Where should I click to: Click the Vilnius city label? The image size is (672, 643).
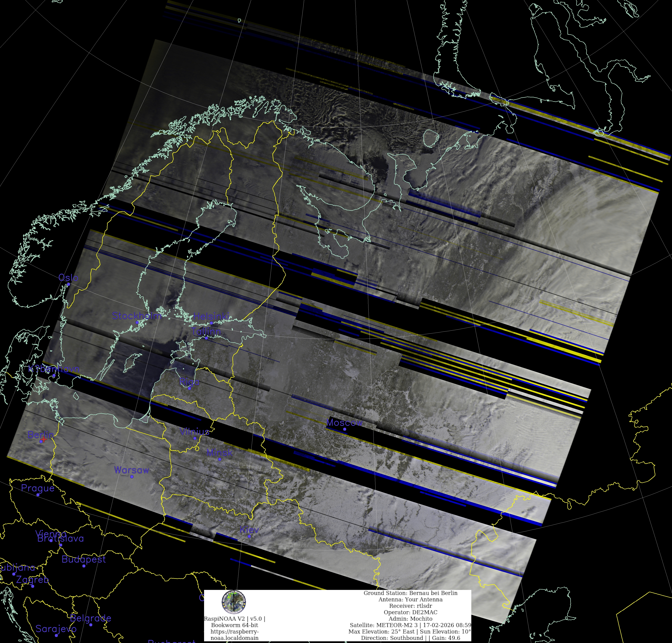tap(194, 431)
